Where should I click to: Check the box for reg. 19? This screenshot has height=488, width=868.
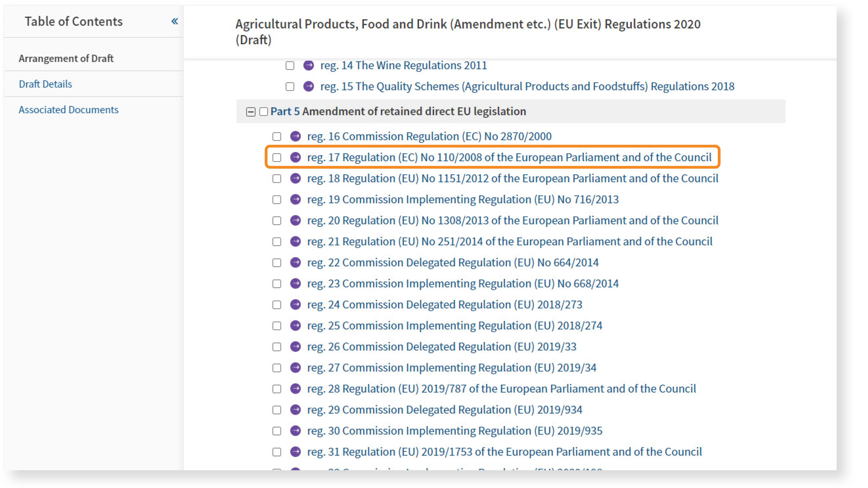[x=277, y=200]
